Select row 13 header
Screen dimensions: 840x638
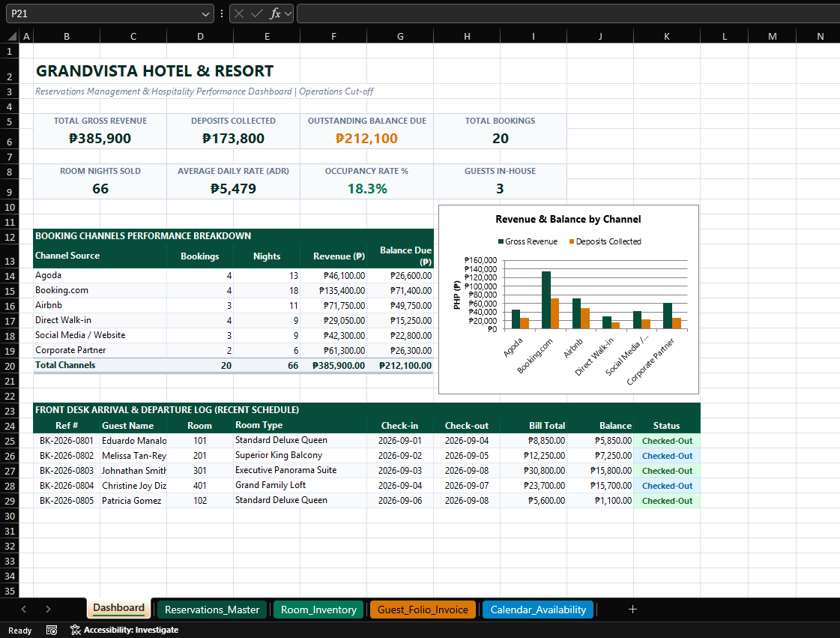pos(10,256)
